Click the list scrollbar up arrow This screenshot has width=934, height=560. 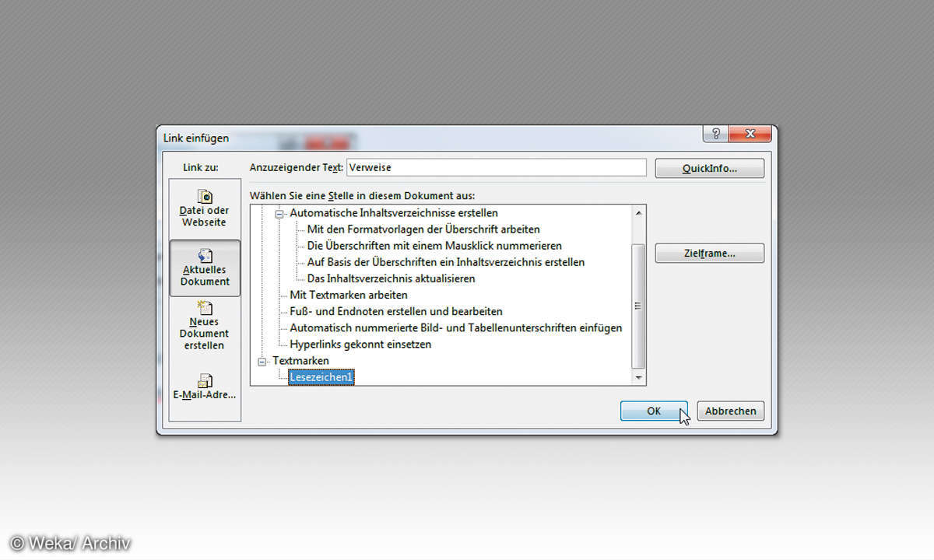(x=639, y=213)
